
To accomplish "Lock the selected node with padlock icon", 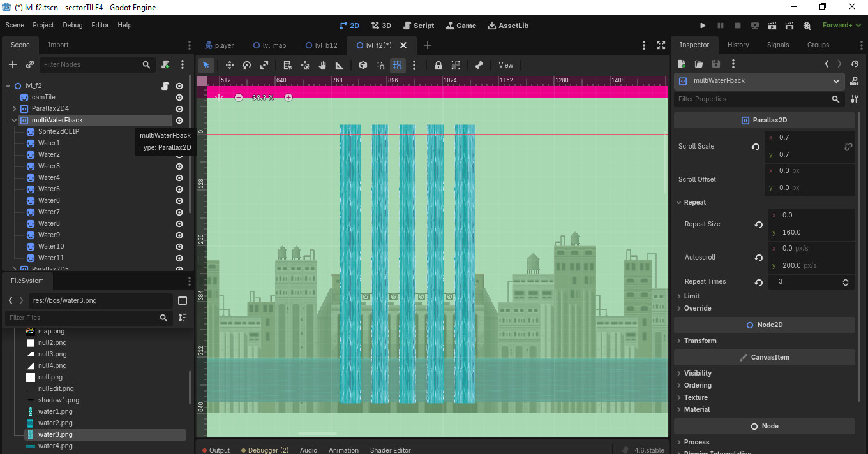I will [x=438, y=65].
